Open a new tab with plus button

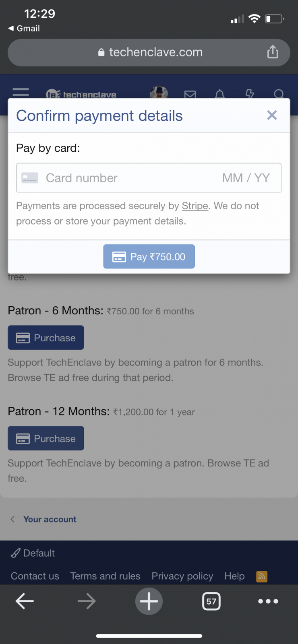tap(149, 601)
